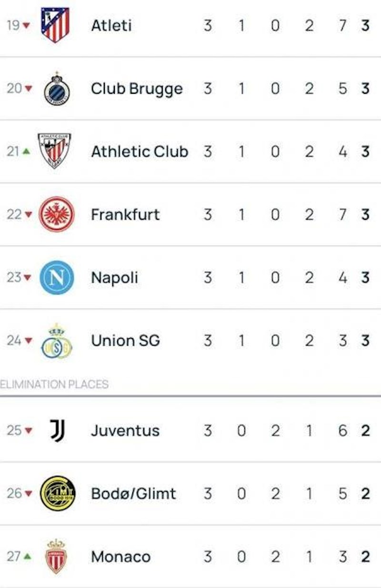Screen dimensions: 381x588
Task: Click the Frankfurt eagle logo
Action: click(57, 215)
